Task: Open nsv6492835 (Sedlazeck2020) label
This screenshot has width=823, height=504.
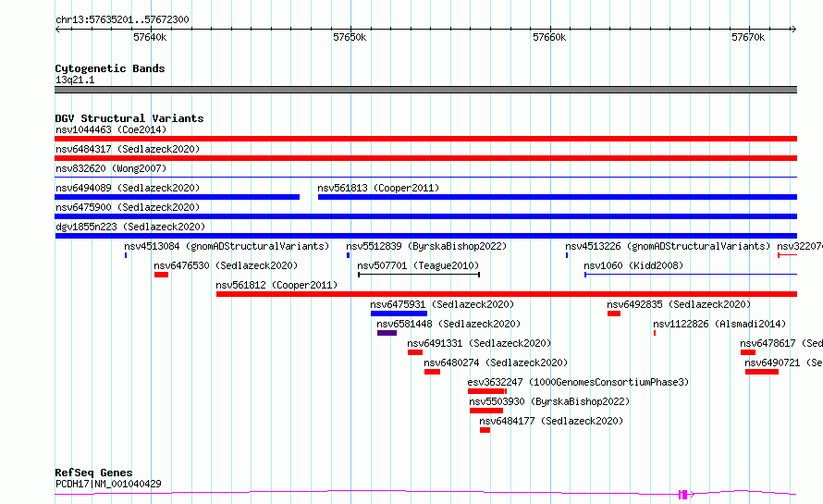Action: (679, 304)
